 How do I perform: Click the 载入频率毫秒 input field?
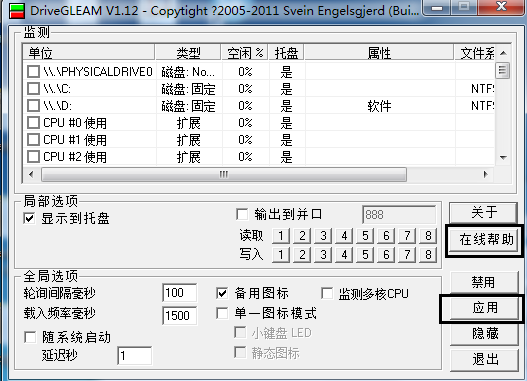[x=180, y=315]
